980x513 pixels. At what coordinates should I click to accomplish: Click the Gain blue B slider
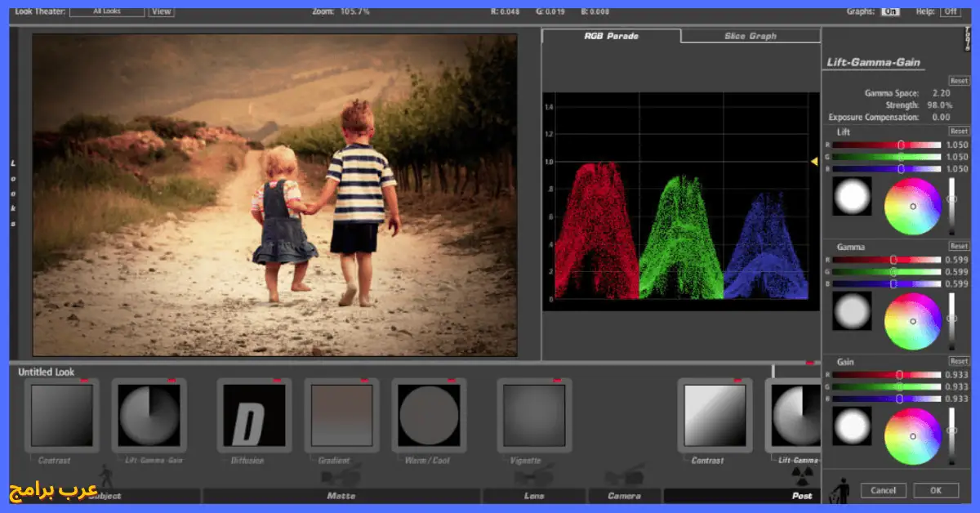[x=887, y=399]
